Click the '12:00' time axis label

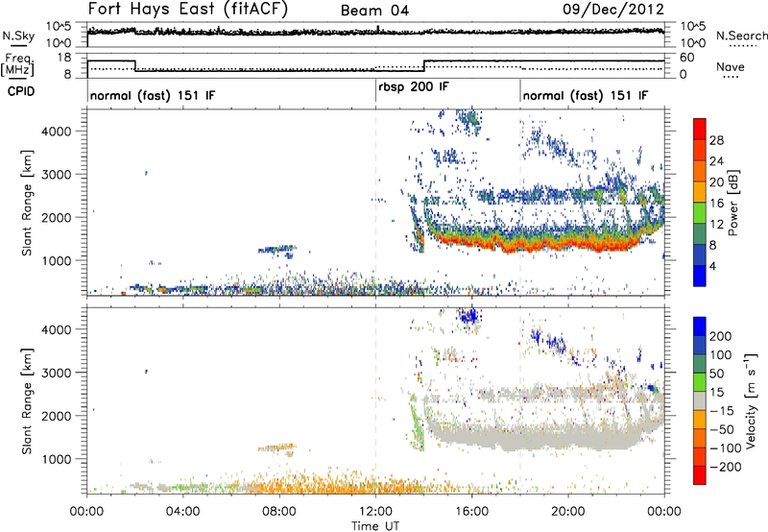click(x=375, y=512)
